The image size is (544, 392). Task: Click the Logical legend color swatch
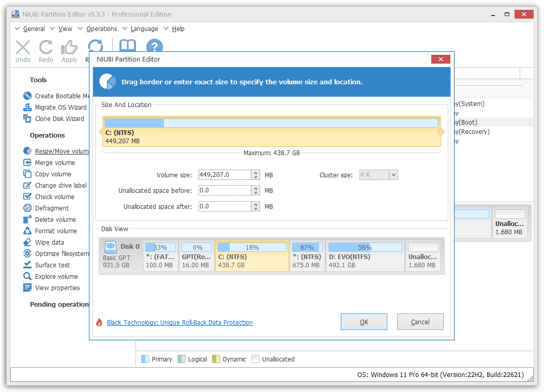[x=182, y=359]
